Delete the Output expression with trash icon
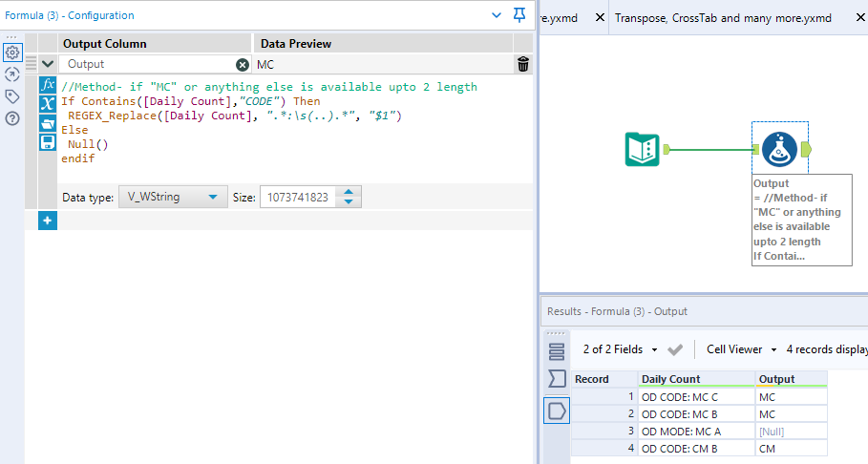 523,64
